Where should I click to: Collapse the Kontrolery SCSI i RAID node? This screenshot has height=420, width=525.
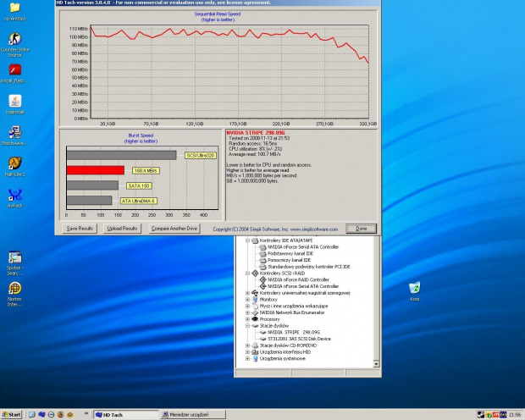point(248,274)
